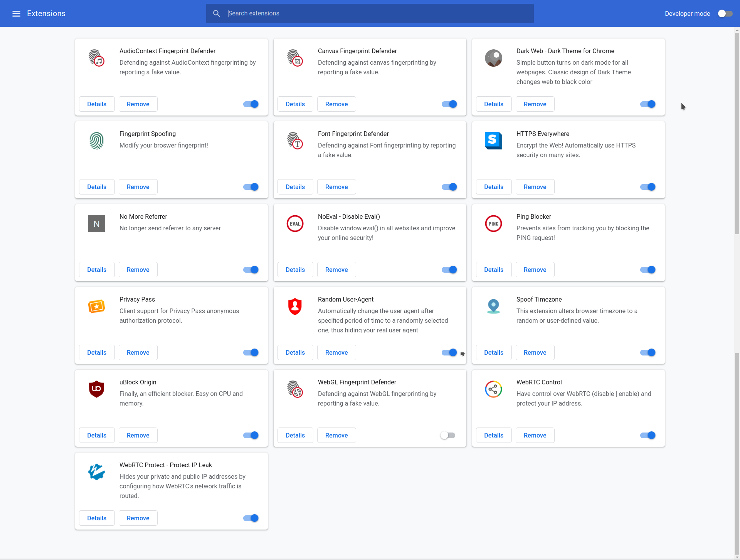Disable HTTPS Everywhere
Image resolution: width=740 pixels, height=560 pixels.
pos(647,186)
